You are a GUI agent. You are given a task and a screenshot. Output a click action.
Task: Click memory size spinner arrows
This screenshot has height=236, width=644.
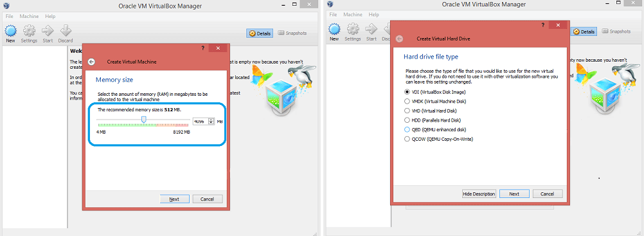point(211,122)
